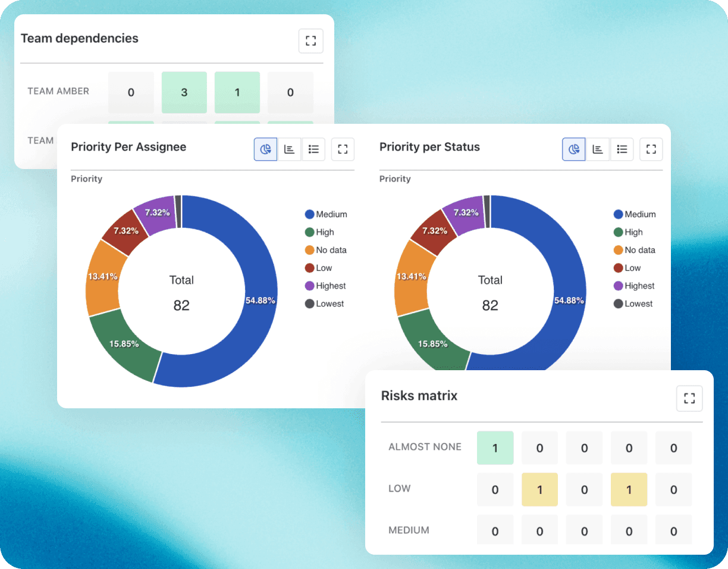Switch Priority Per Assignee to bar chart view
This screenshot has width=728, height=569.
pyautogui.click(x=290, y=149)
